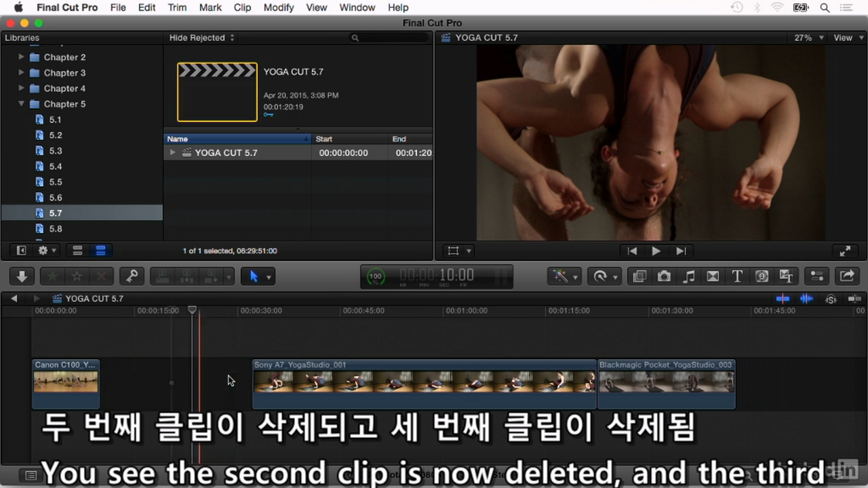
Task: Open the File menu
Action: coord(118,7)
